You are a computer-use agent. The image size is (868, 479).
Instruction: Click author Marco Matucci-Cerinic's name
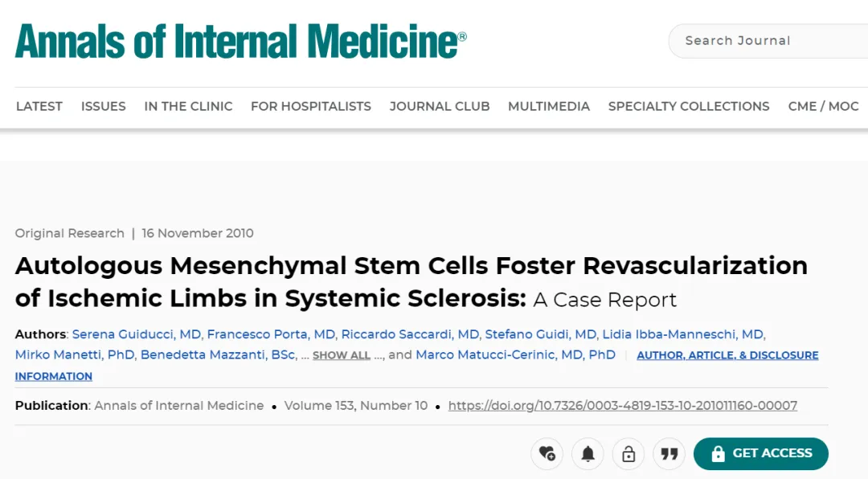tap(515, 355)
